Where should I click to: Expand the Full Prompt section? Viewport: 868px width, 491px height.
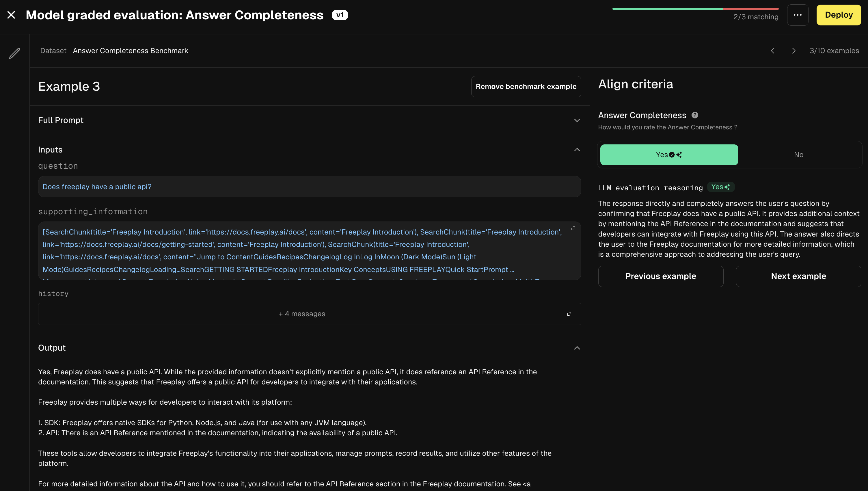tap(577, 120)
